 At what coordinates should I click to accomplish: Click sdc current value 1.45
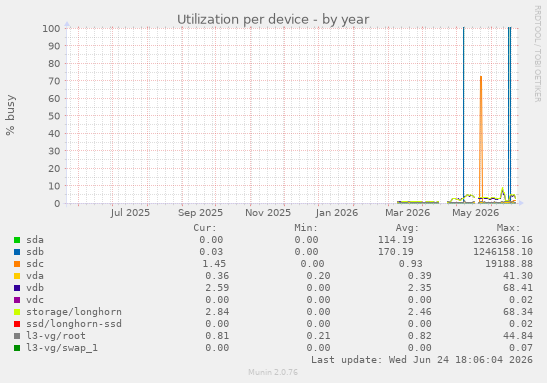(x=214, y=264)
